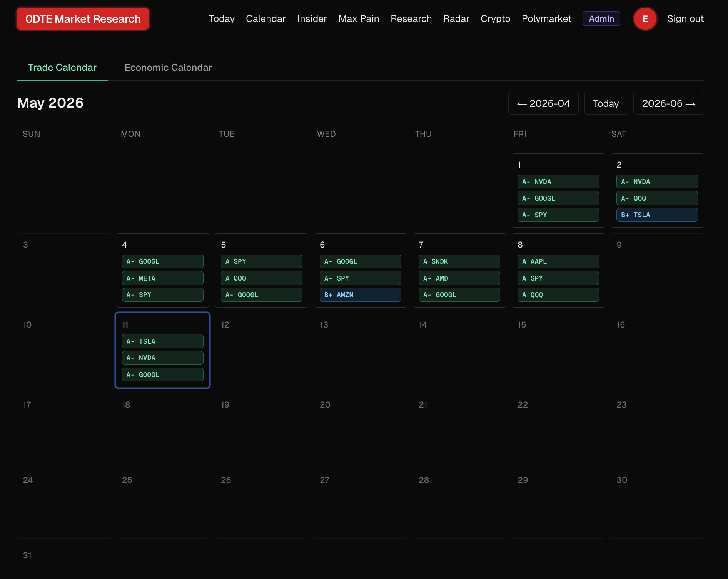
Task: Open A- GOOGL trade on May 11
Action: click(x=163, y=375)
